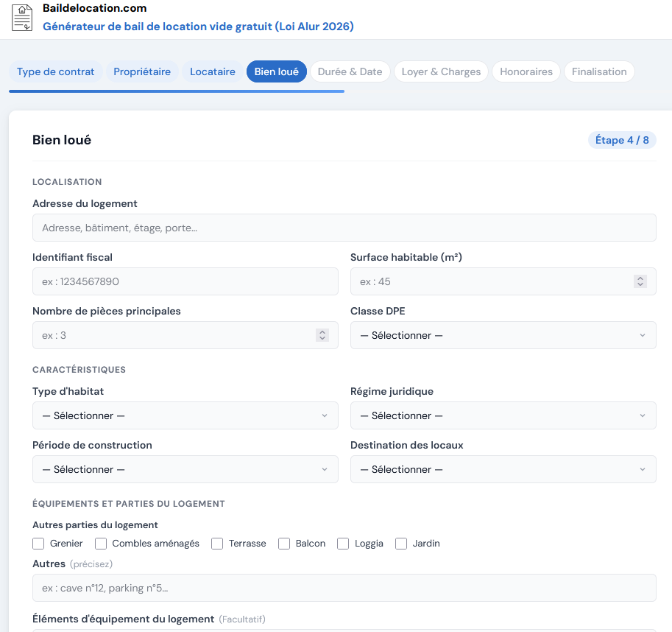This screenshot has width=672, height=632.
Task: Click the Éléments d'équipement du logement label
Action: pyautogui.click(x=124, y=619)
